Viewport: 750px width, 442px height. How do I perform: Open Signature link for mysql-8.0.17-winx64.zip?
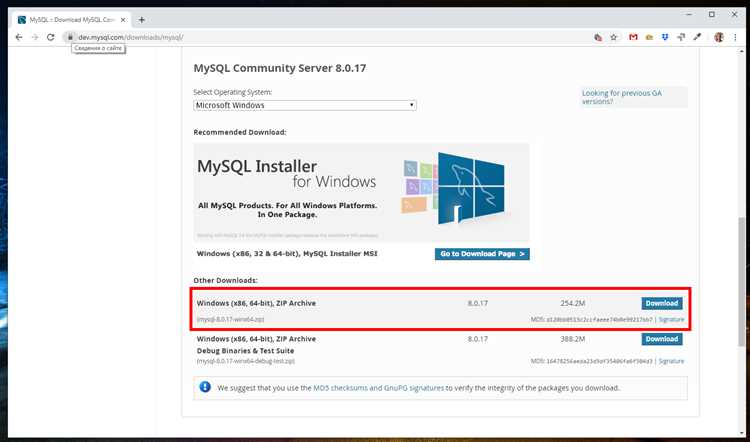click(671, 319)
